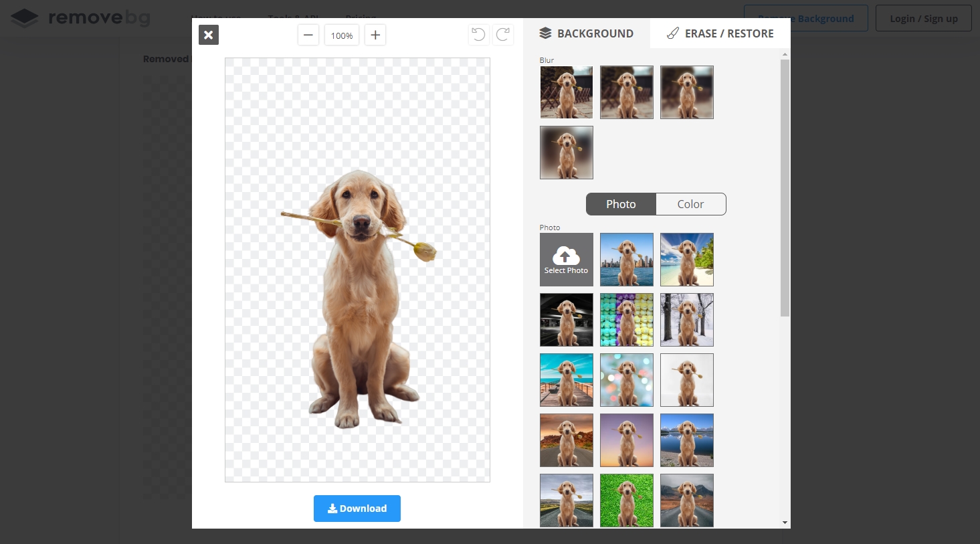Close the editor with the X button
980x544 pixels.
coord(209,35)
